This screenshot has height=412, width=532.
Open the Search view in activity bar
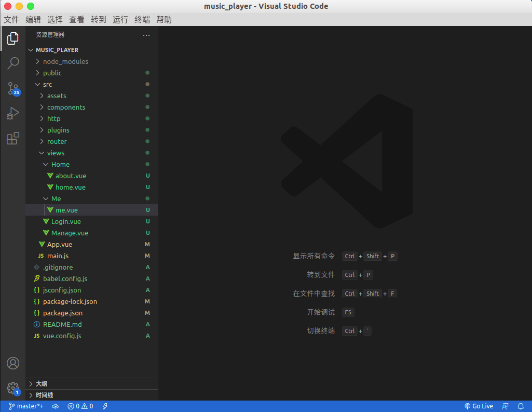[x=13, y=63]
